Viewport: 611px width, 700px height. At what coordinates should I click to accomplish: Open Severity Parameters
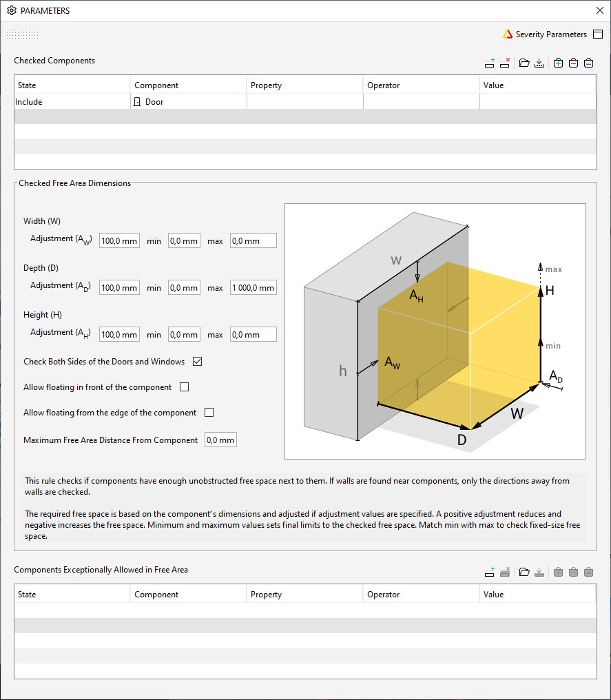click(x=551, y=34)
